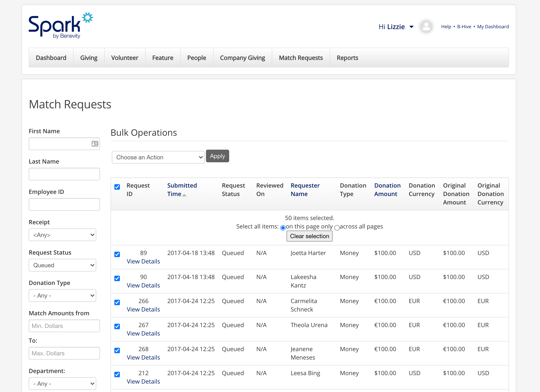Uncheck the checkbox for request 268
This screenshot has width=540, height=392.
(x=117, y=350)
